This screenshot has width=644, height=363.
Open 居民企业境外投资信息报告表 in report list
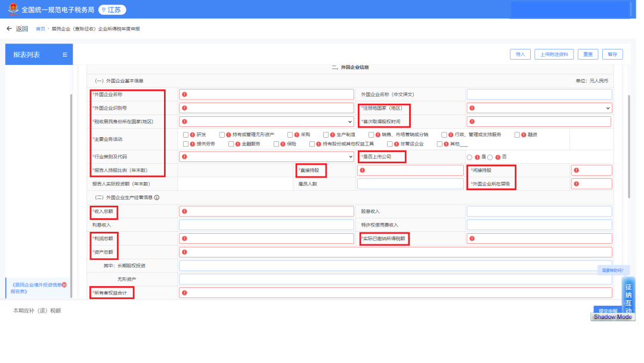(36, 288)
